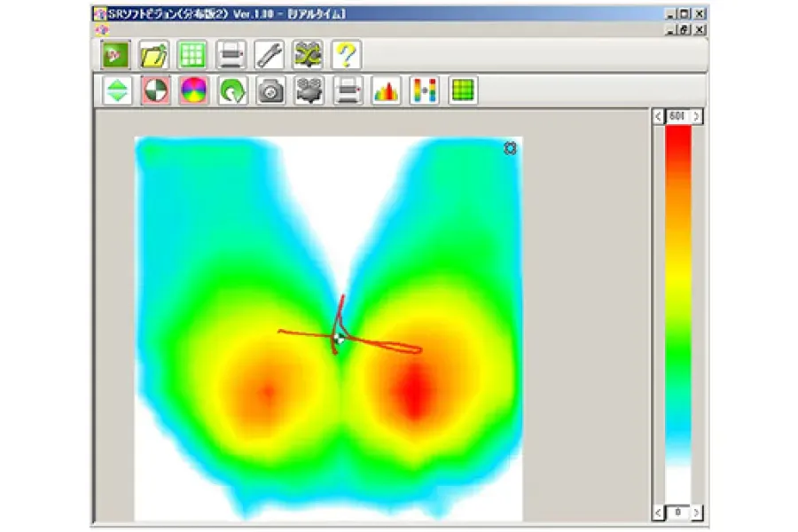Capture a snapshot with the camera icon
798x532 pixels.
[270, 90]
